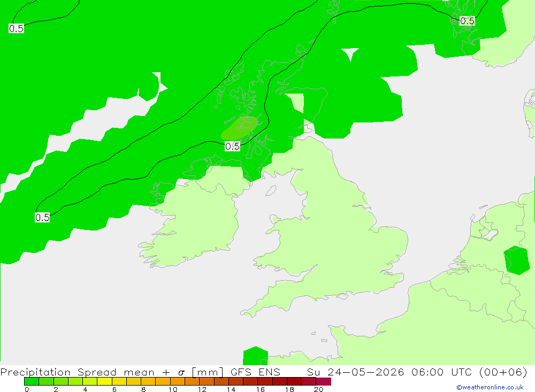Select the dark red swatch at legend value 18

coord(294,381)
